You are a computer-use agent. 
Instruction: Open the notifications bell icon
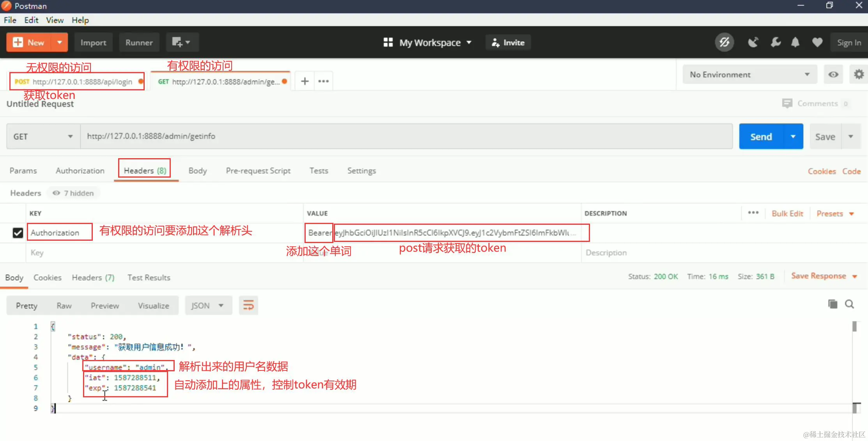click(795, 42)
